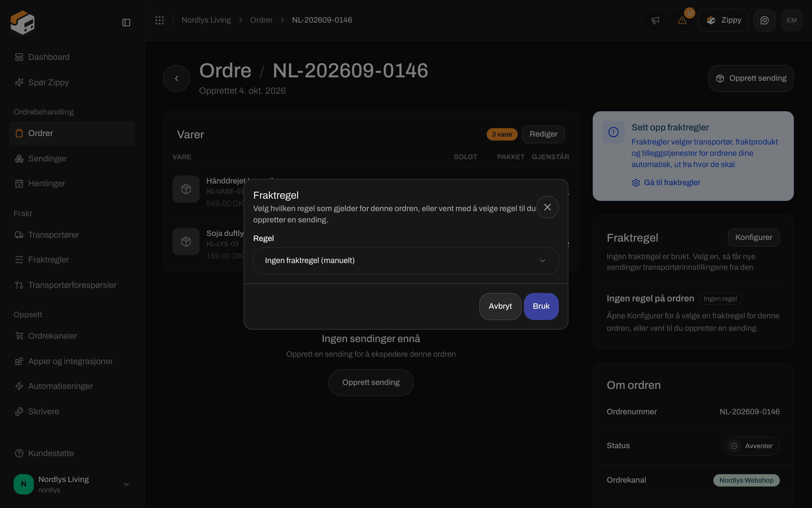
Task: Click the Avbryt button
Action: tap(500, 306)
